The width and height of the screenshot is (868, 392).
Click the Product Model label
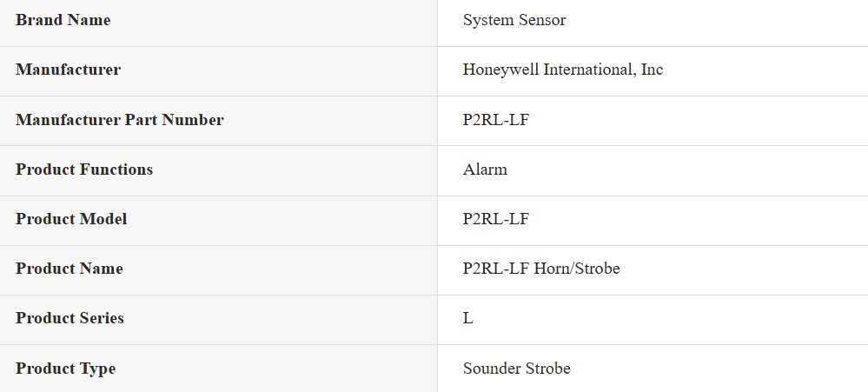point(71,219)
